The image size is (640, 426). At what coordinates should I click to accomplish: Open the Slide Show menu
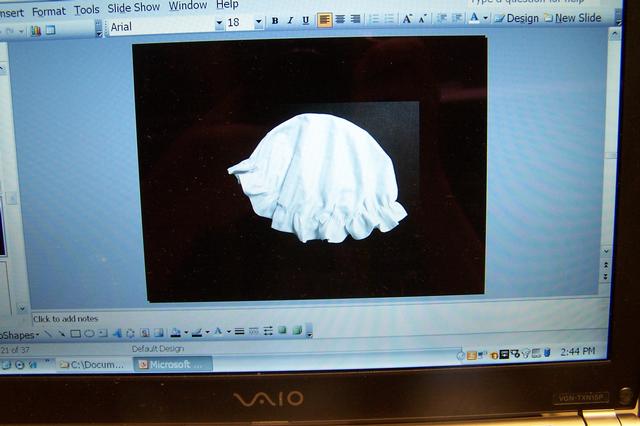[x=133, y=7]
